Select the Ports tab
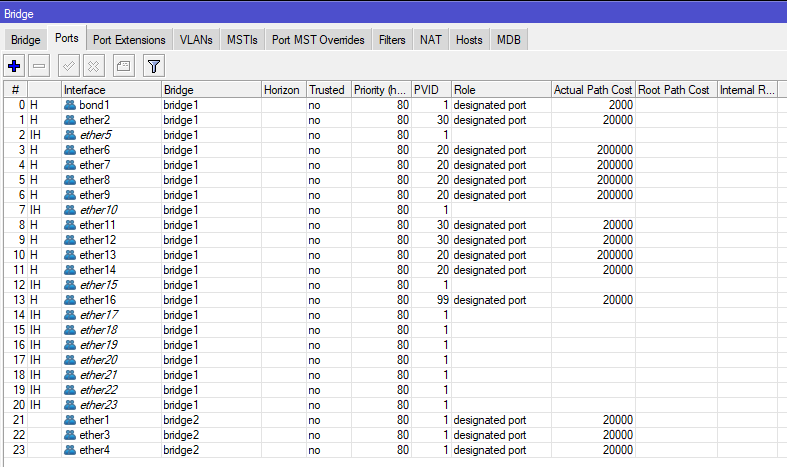Viewport: 787px width, 467px height. (x=67, y=38)
